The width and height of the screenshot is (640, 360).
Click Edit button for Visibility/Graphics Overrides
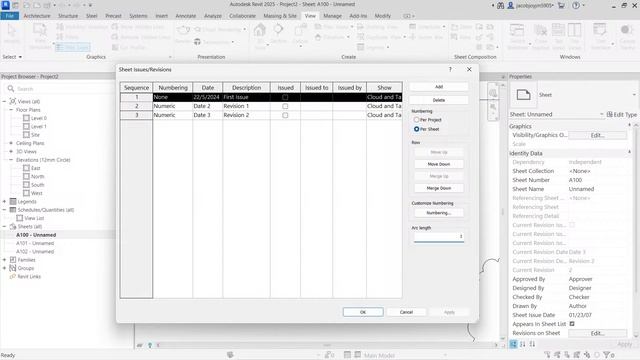[x=598, y=135]
